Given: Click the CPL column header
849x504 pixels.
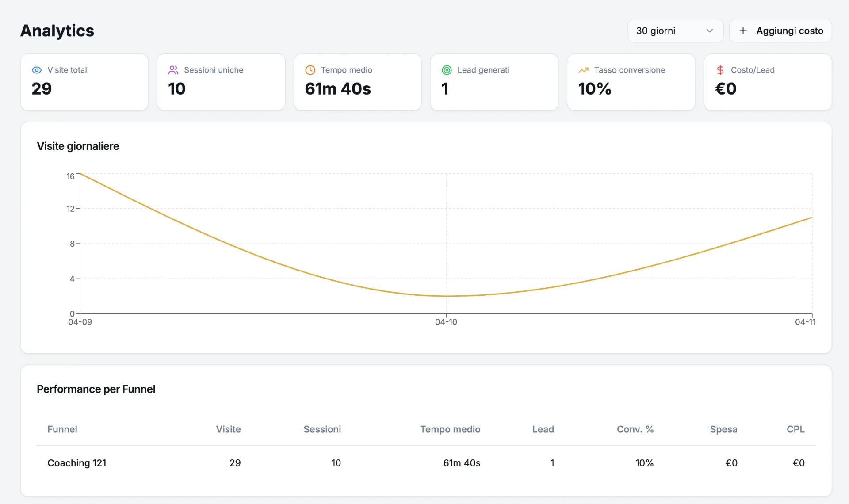Looking at the screenshot, I should click(x=795, y=429).
